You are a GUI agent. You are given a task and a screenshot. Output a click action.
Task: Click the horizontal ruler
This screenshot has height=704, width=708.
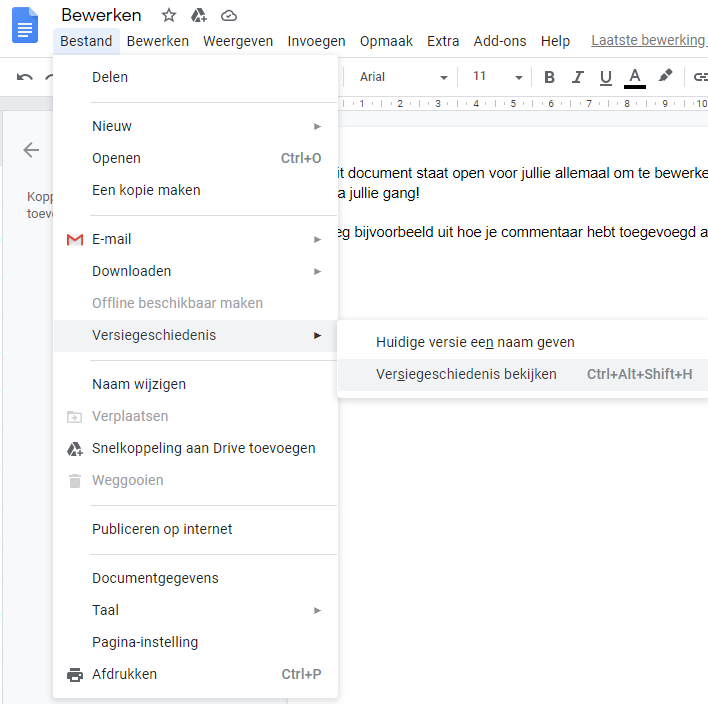coord(523,104)
